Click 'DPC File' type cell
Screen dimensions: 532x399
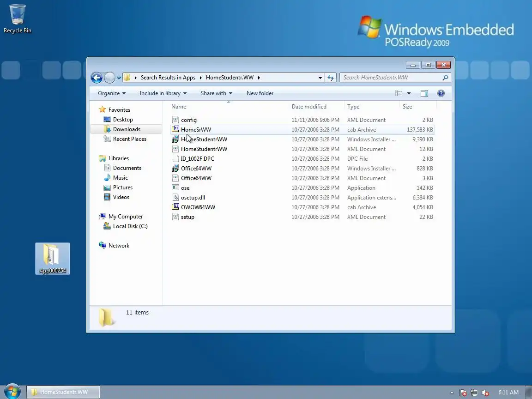pyautogui.click(x=357, y=158)
